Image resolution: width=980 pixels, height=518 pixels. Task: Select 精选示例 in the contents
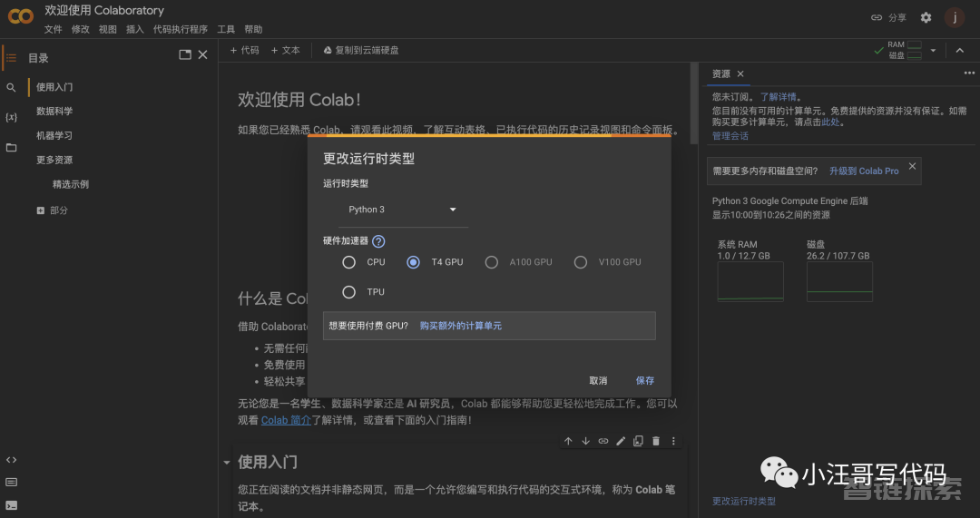71,184
